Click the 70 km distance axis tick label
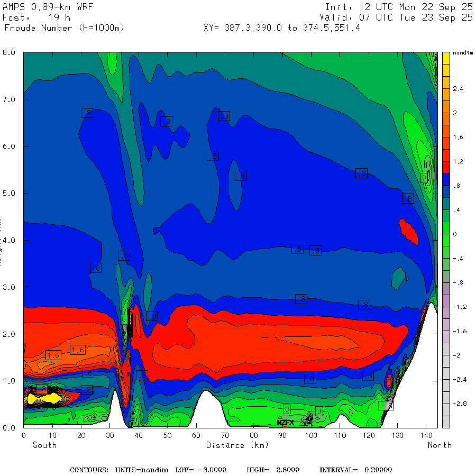Image resolution: width=476 pixels, height=476 pixels. coord(225,436)
